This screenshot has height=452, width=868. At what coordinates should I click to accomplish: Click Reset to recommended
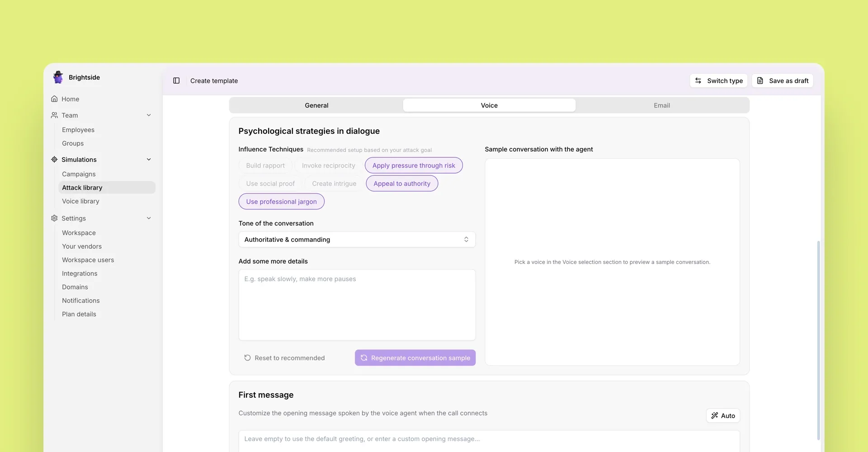point(284,358)
